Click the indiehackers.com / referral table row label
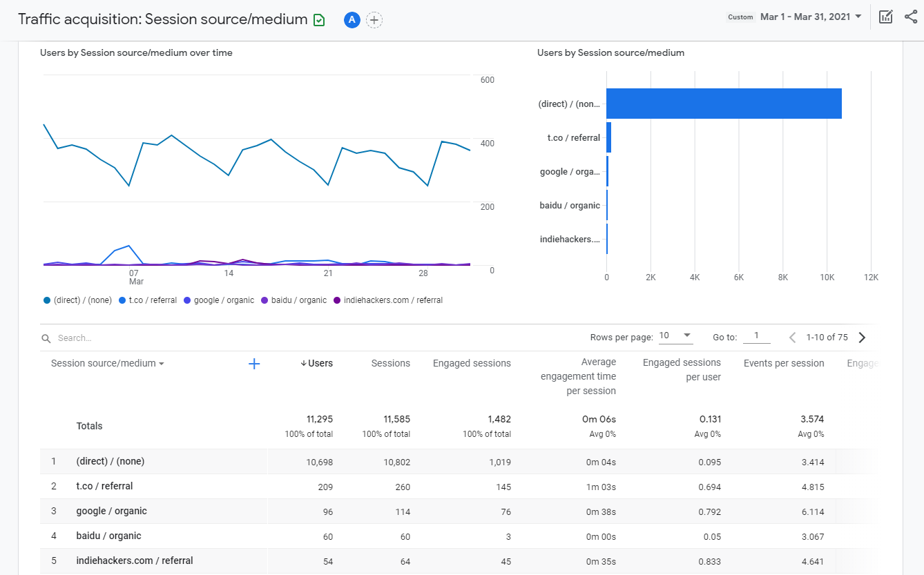This screenshot has height=575, width=924. (135, 561)
